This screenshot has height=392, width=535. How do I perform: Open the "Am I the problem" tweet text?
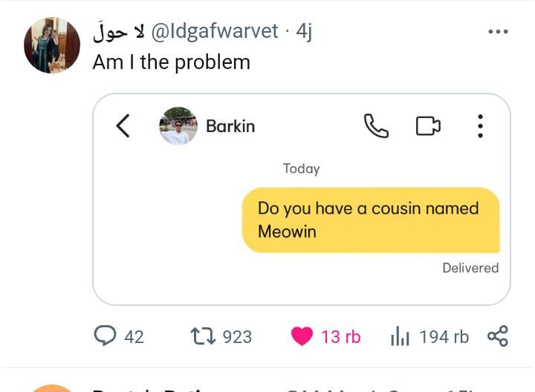[172, 62]
